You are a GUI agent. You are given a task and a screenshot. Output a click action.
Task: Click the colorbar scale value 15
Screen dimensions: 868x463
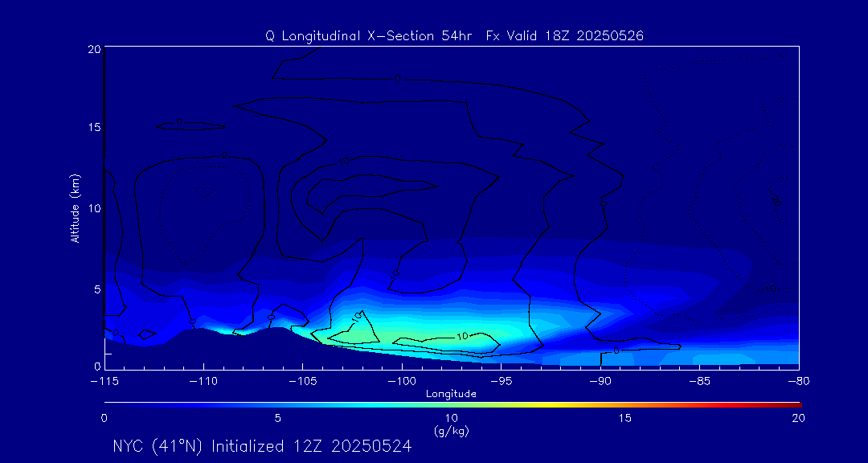click(x=625, y=419)
